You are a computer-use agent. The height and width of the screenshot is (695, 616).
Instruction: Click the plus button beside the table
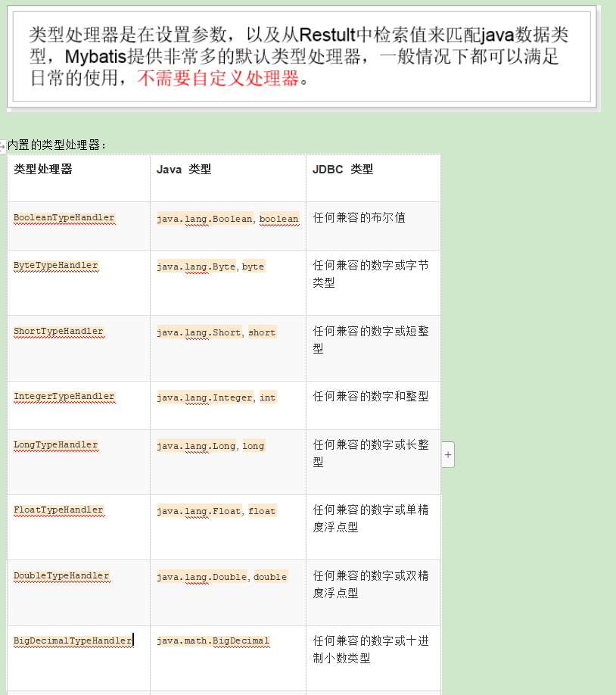[x=448, y=455]
